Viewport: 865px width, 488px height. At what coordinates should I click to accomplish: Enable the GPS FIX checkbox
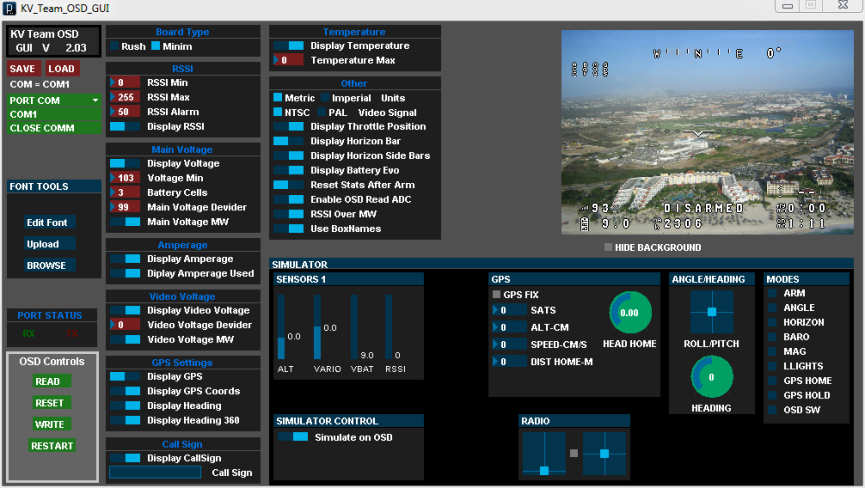[x=496, y=295]
